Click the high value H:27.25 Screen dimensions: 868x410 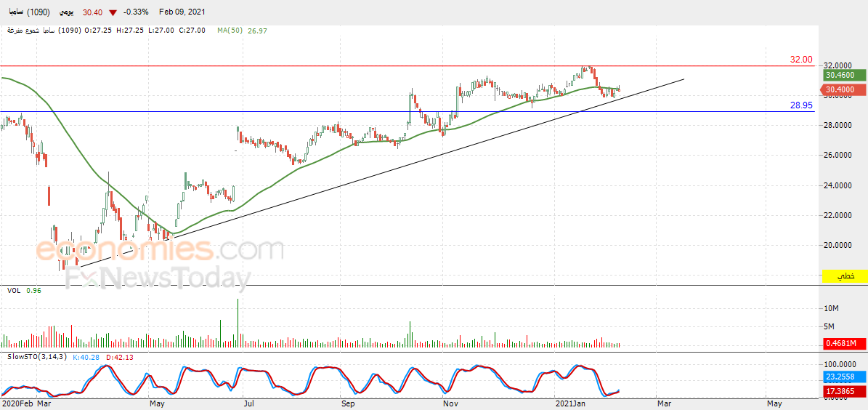click(x=131, y=31)
